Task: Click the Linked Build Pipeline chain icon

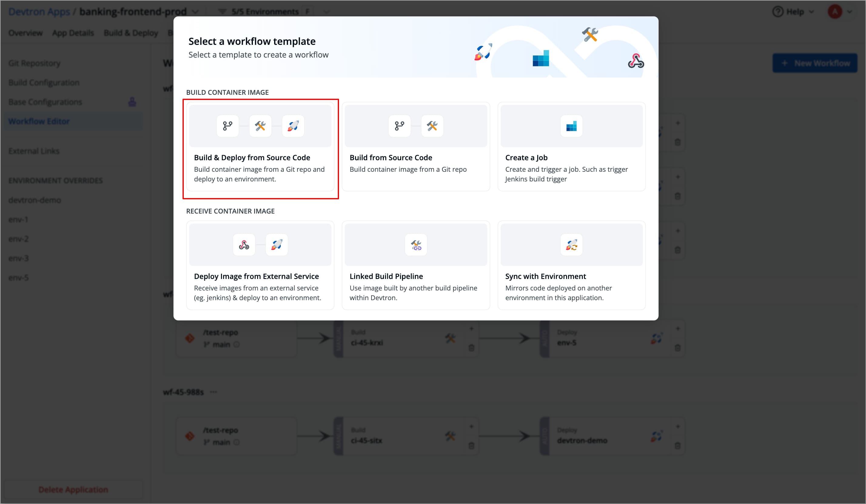Action: point(416,244)
